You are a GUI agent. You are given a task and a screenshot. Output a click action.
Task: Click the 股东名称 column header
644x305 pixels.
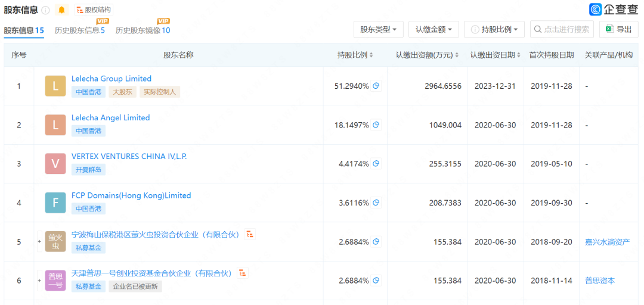(x=178, y=55)
